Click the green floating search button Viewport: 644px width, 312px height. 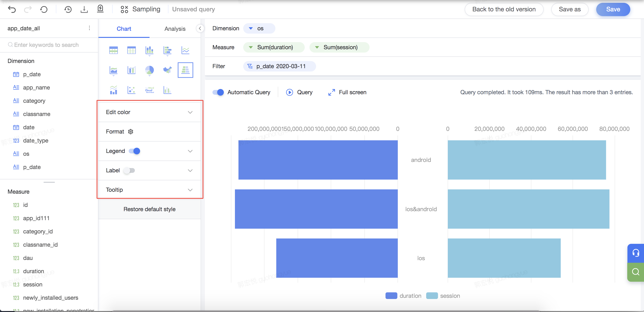coord(635,272)
